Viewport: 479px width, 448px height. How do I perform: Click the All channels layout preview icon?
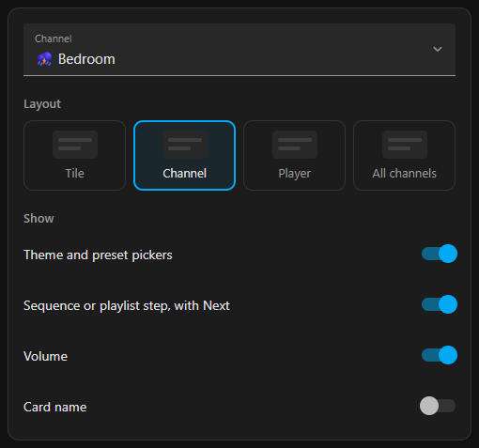(405, 145)
